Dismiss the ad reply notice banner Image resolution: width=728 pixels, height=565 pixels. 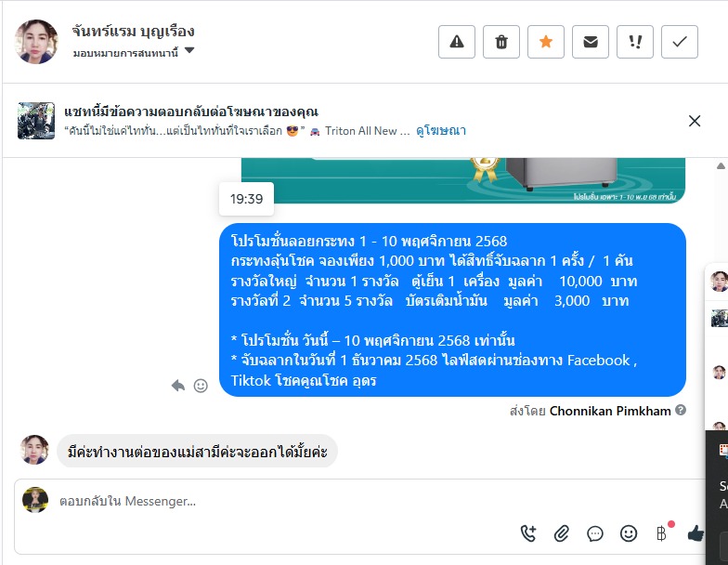(x=695, y=121)
